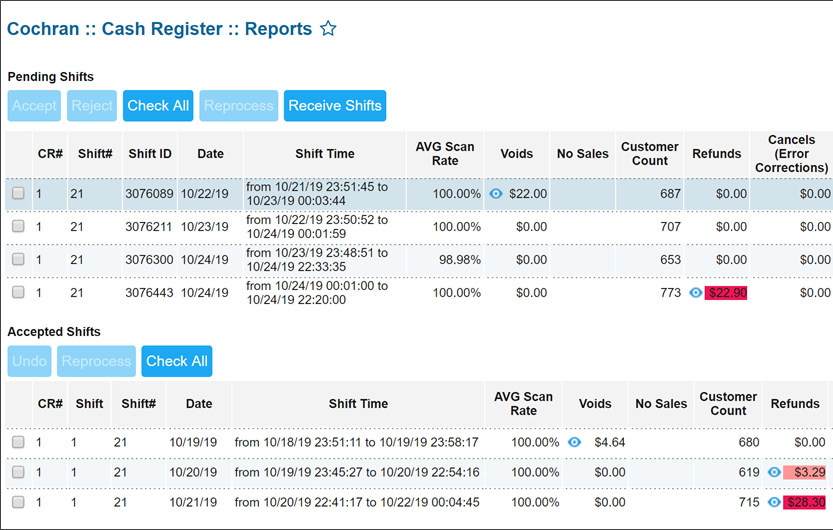Click customer count 619
The image size is (833, 530).
point(749,472)
